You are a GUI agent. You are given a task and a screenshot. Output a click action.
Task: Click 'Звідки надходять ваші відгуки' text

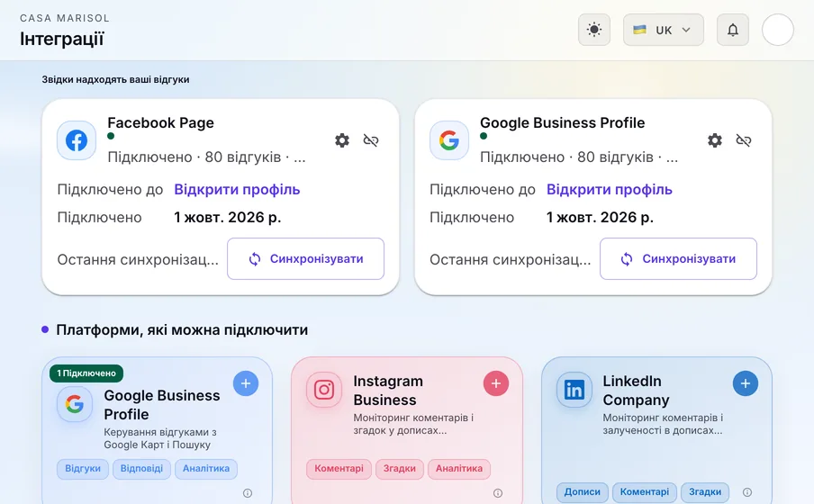pos(115,79)
